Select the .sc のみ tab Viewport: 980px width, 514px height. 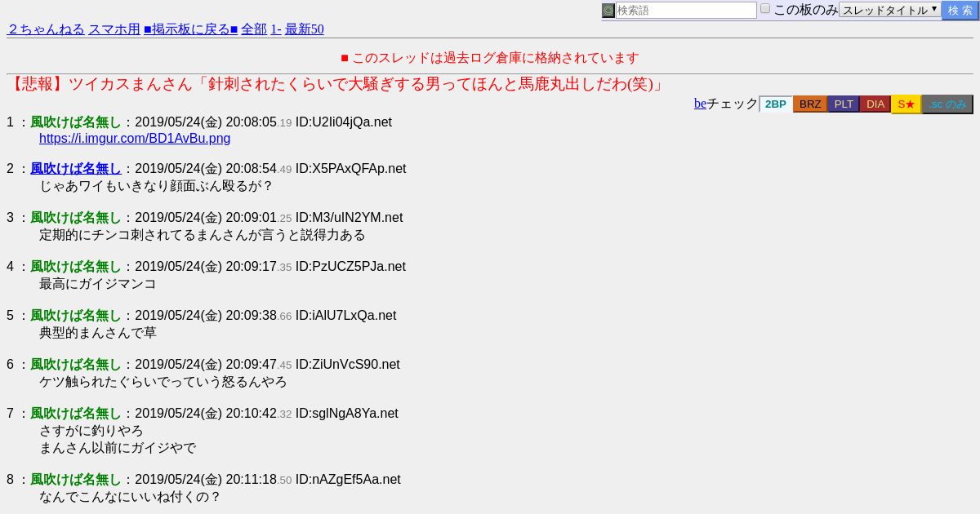tap(947, 104)
